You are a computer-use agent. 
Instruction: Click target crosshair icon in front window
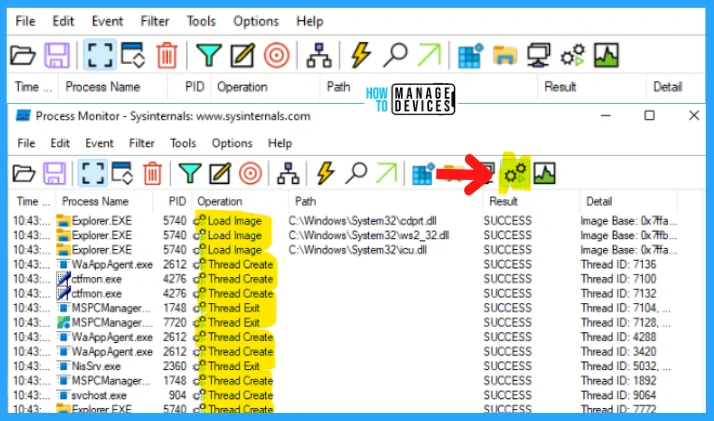click(x=250, y=173)
